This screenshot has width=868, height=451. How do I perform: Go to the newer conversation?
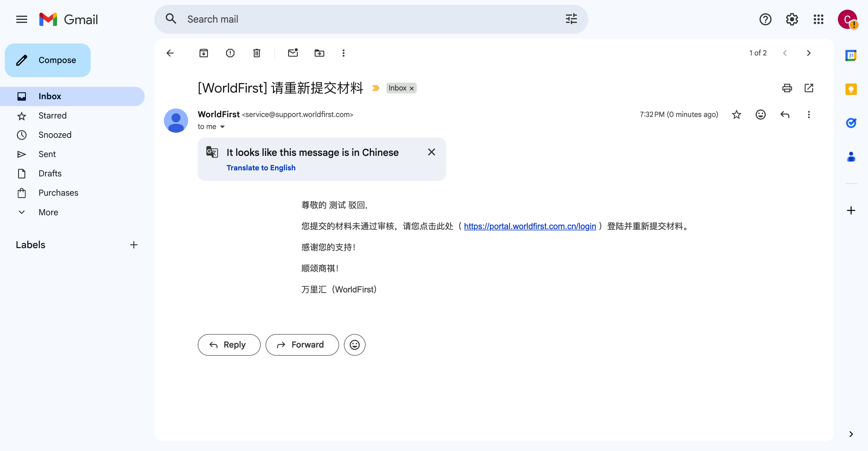[785, 53]
